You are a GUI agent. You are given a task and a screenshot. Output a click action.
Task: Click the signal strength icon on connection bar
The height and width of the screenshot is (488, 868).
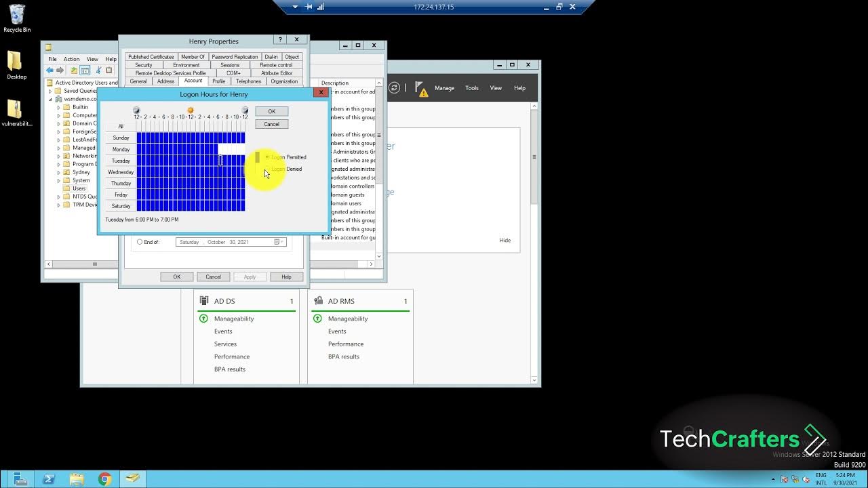point(320,7)
